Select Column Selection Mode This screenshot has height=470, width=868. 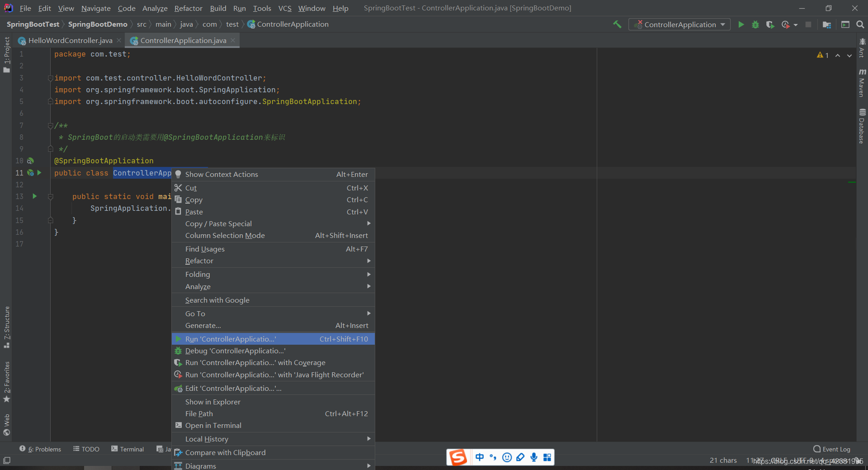point(273,235)
